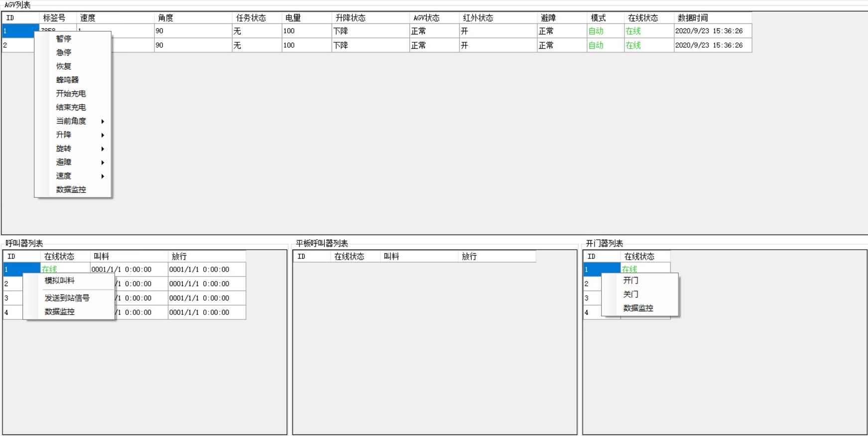The height and width of the screenshot is (436, 868).
Task: Select ID 3 row in 呼叫器列表
Action: tap(13, 298)
